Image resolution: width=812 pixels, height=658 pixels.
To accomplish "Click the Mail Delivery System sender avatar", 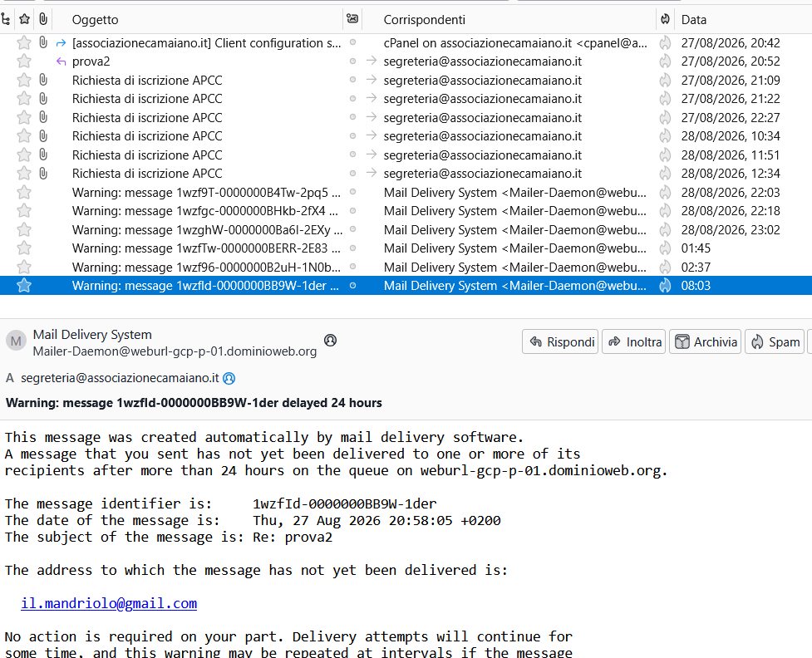I will pos(16,341).
